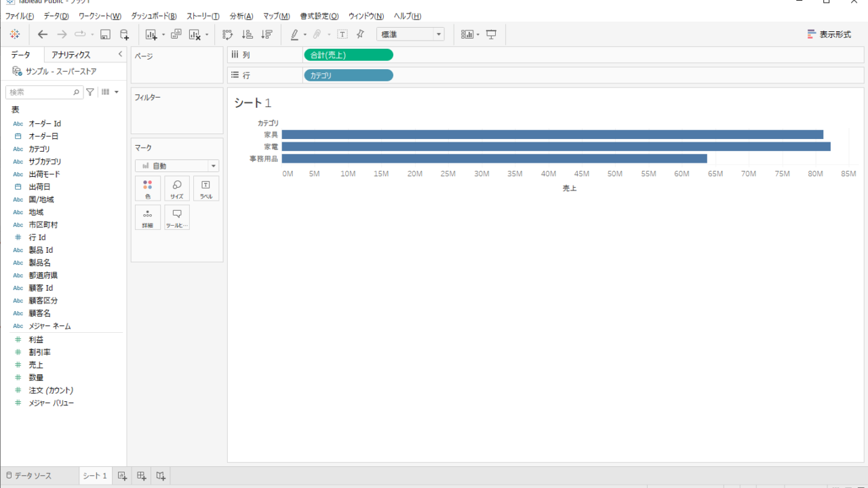Open the Size marks card button
Viewport: 868px width, 488px height.
177,188
